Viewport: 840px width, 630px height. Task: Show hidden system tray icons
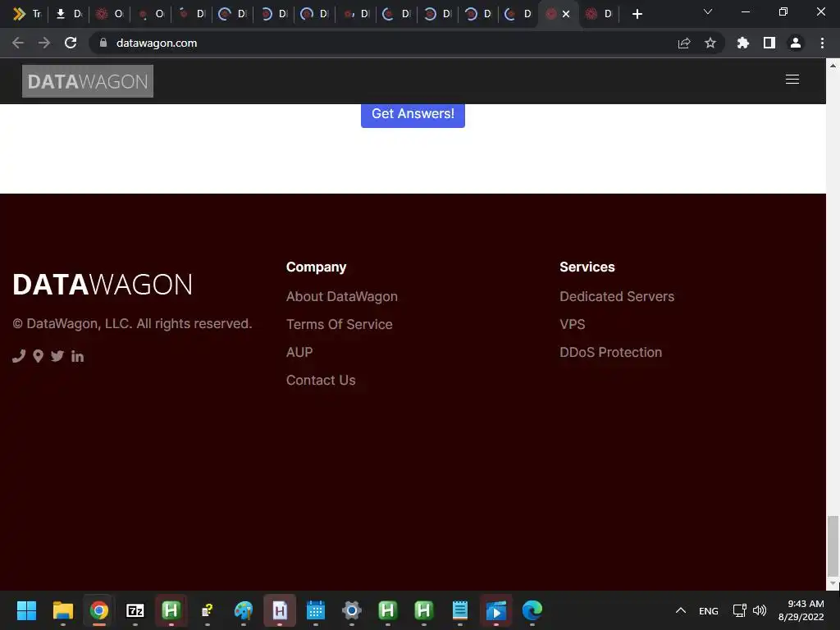pyautogui.click(x=680, y=610)
